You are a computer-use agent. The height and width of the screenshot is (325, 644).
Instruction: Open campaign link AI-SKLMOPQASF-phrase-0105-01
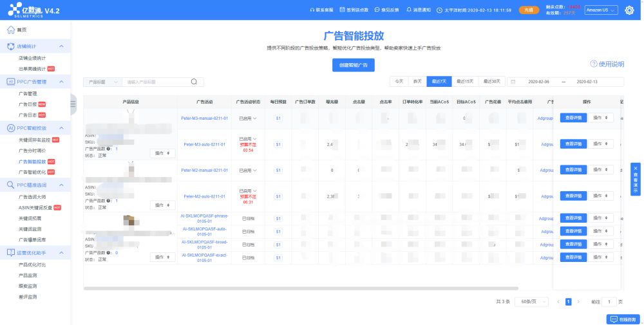pyautogui.click(x=205, y=218)
